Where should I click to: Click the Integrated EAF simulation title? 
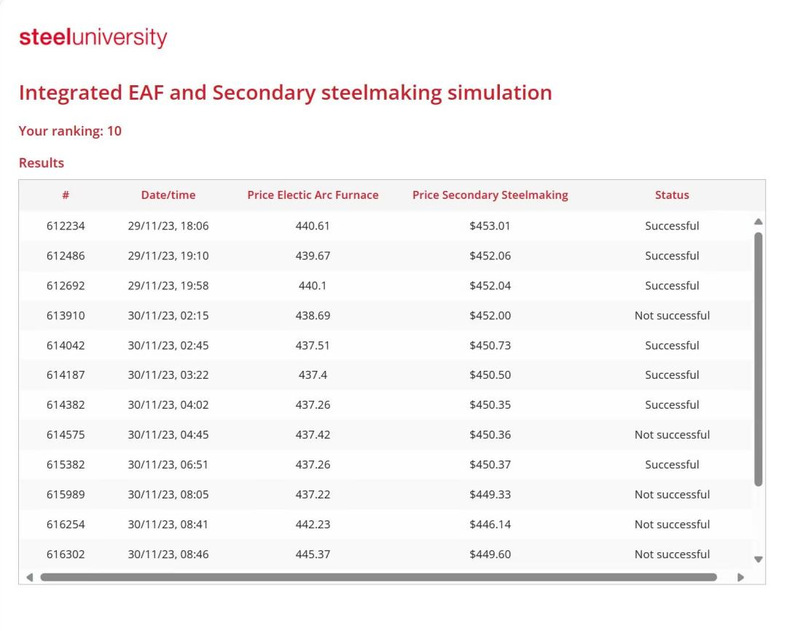pyautogui.click(x=285, y=93)
